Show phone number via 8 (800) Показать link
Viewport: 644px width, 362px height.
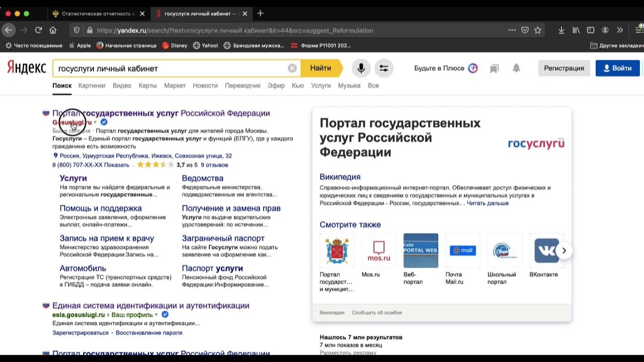click(91, 165)
